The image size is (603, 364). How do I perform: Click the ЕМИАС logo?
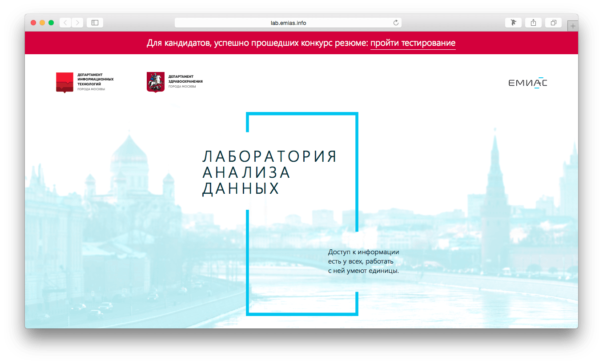pyautogui.click(x=527, y=83)
